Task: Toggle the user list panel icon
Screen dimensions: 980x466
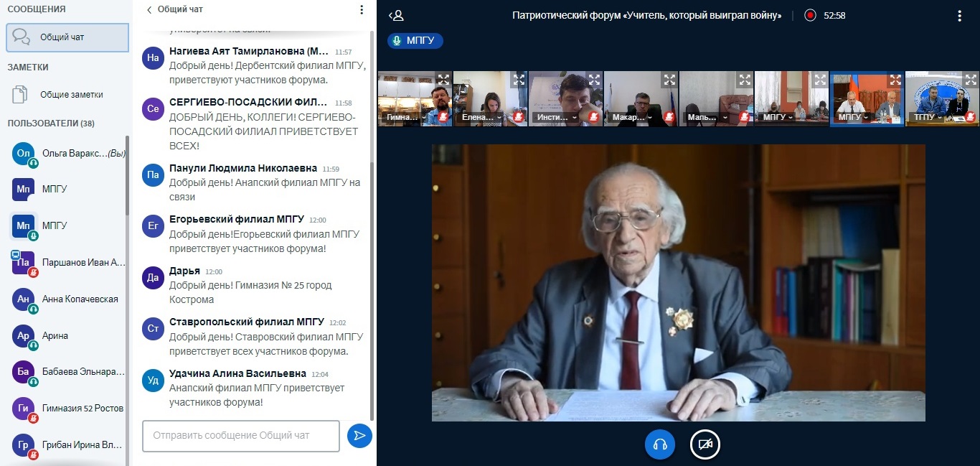Action: click(x=396, y=15)
